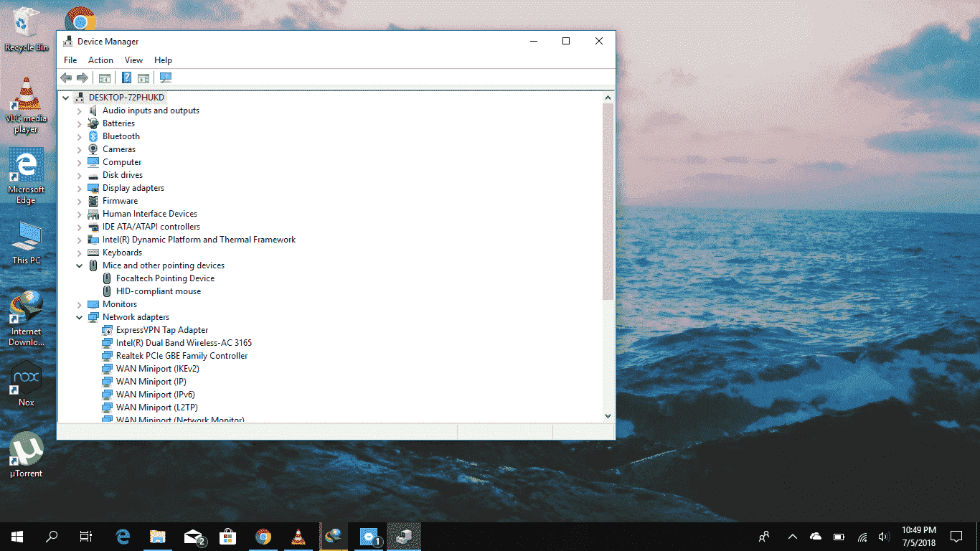Open the Windows Start button
980x551 pixels.
17,536
